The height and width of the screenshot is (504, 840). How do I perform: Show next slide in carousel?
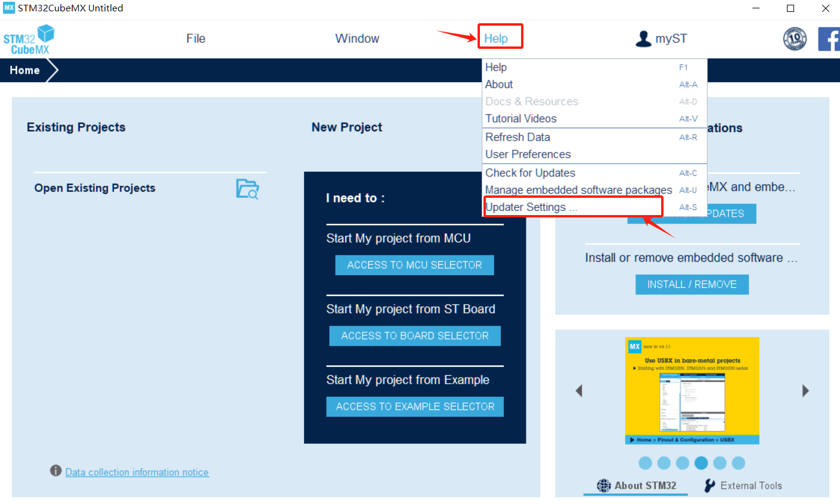805,391
